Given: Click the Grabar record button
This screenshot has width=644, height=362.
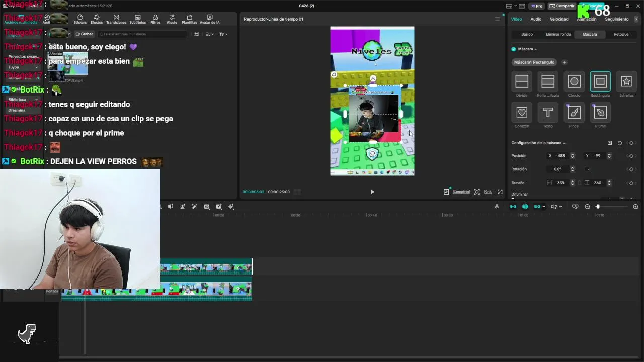Looking at the screenshot, I should 85,34.
